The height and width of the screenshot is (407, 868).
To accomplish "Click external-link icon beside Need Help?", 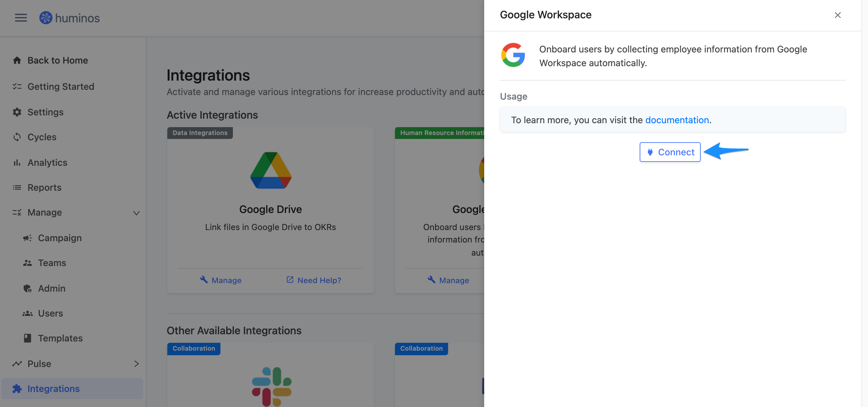I will point(289,280).
